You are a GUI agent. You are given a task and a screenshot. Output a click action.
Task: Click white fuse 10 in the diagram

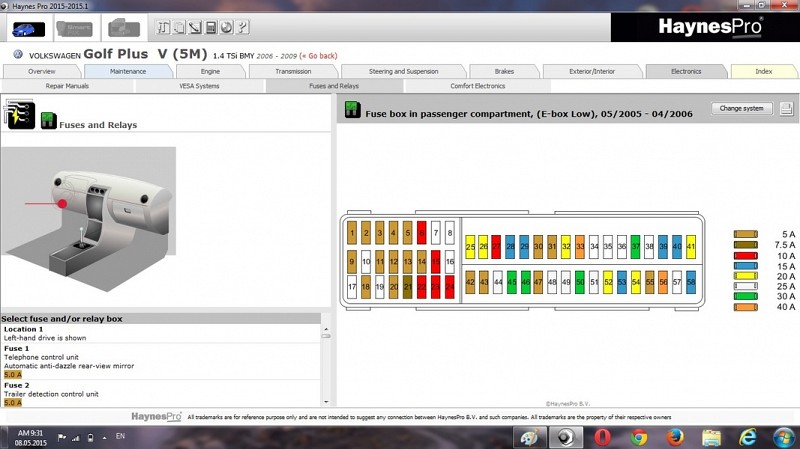366,261
